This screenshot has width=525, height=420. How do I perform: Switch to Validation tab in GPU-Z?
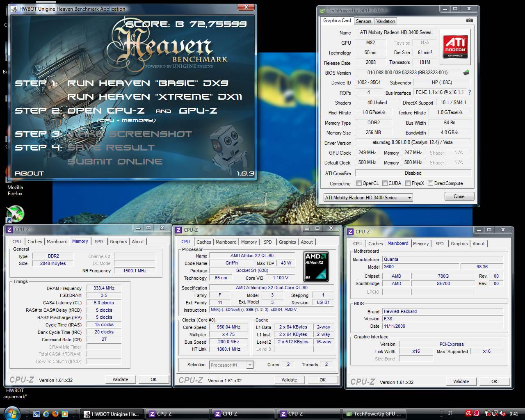pos(386,21)
